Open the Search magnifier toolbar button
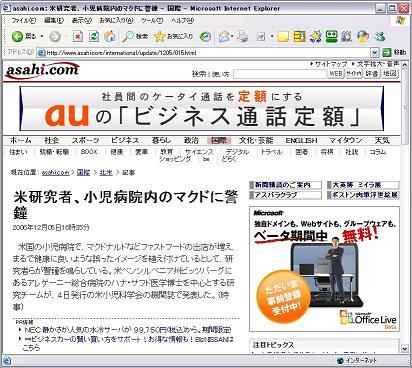This screenshot has width=412, height=368. (135, 36)
